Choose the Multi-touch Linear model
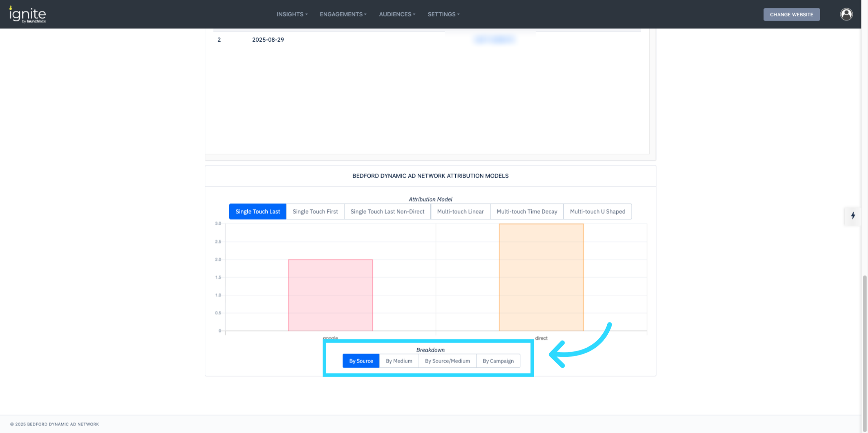Image resolution: width=868 pixels, height=433 pixels. (x=460, y=212)
